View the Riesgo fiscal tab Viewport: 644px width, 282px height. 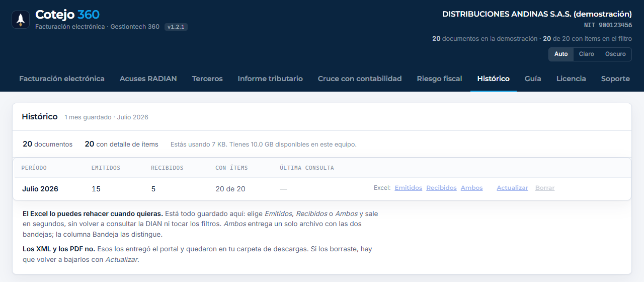(x=439, y=79)
